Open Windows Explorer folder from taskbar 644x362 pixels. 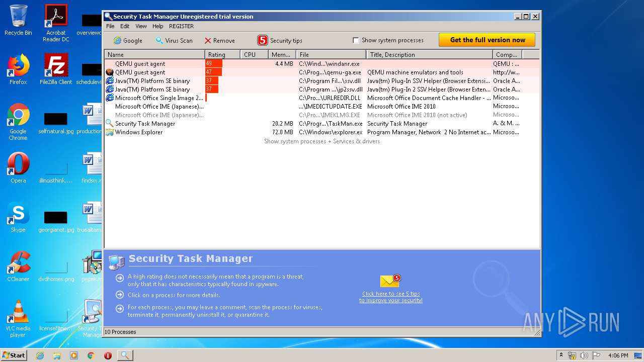(57, 355)
